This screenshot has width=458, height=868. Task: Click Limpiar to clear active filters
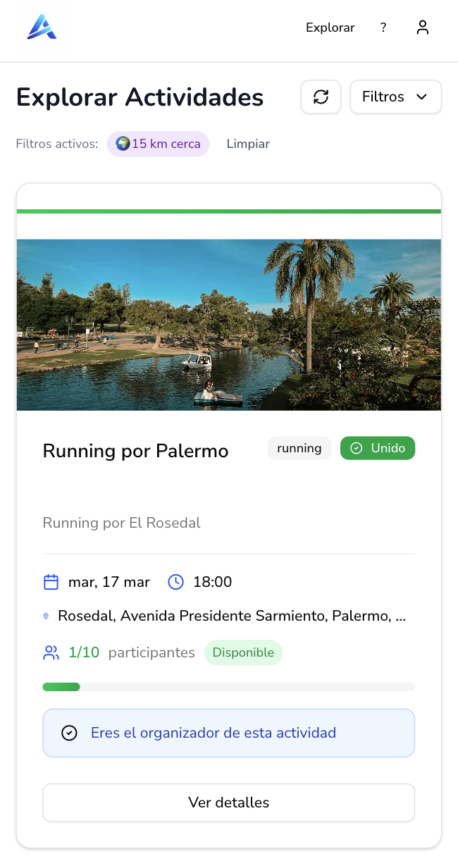tap(248, 144)
